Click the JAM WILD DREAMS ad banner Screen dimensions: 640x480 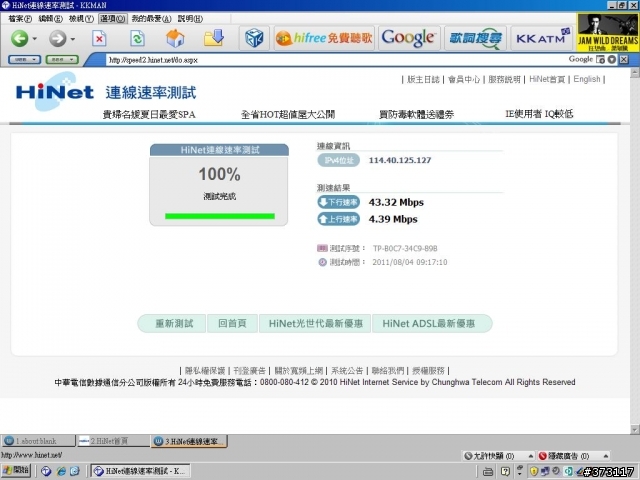(x=607, y=33)
